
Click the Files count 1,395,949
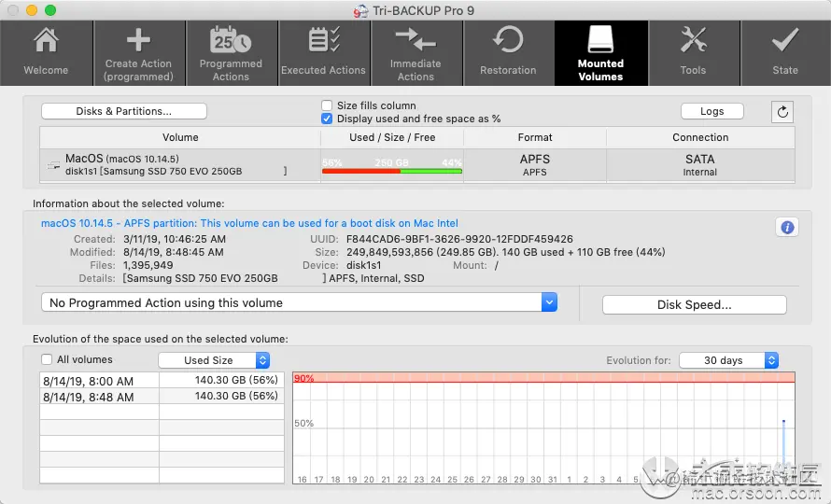(x=148, y=265)
